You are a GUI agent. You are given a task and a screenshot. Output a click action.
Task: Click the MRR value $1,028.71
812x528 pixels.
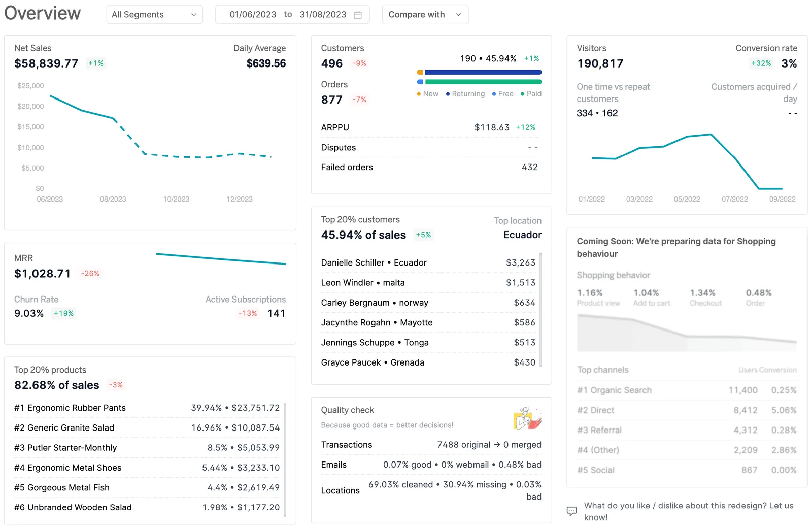coord(43,274)
